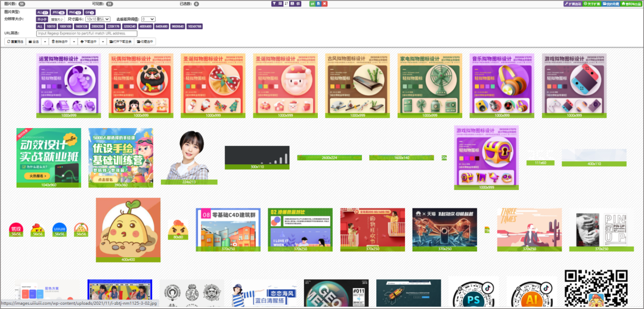Click the sort order arrows icon
The width and height of the screenshot is (644, 309).
point(286,4)
